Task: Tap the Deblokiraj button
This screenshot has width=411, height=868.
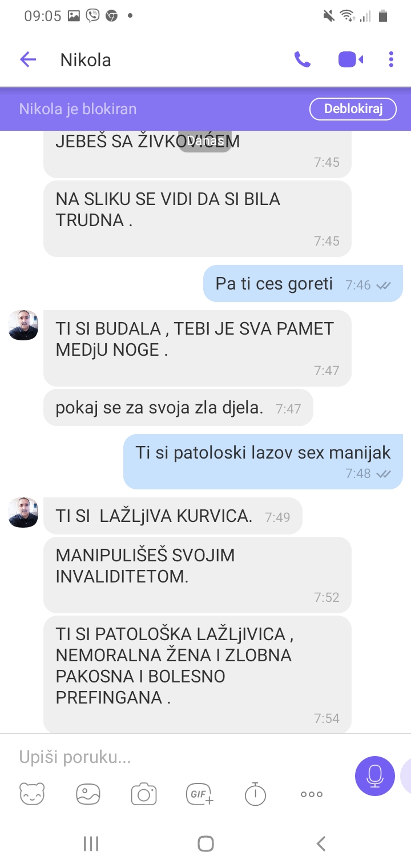Action: coord(353,109)
